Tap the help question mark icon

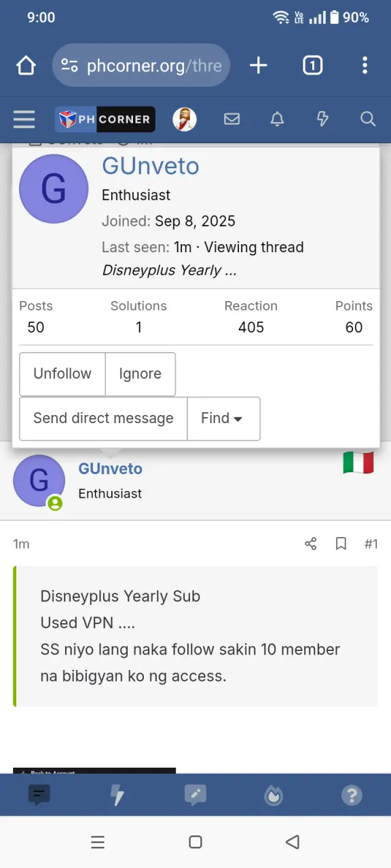352,795
